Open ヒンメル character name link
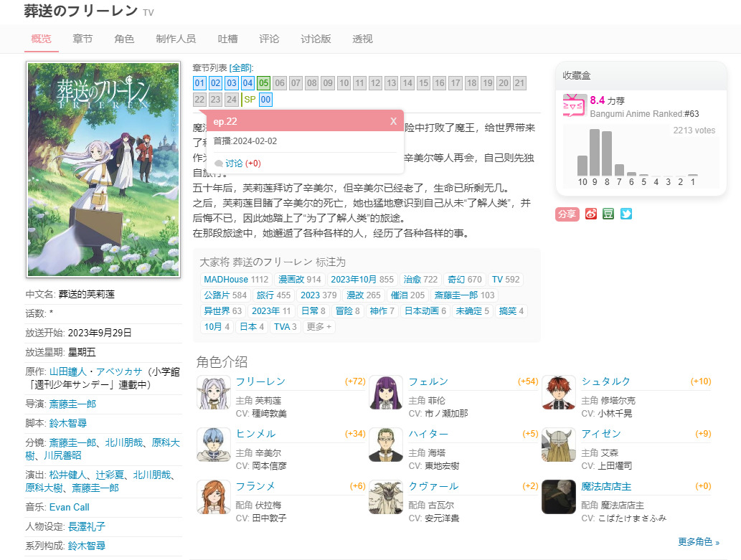The height and width of the screenshot is (560, 741). pyautogui.click(x=255, y=434)
